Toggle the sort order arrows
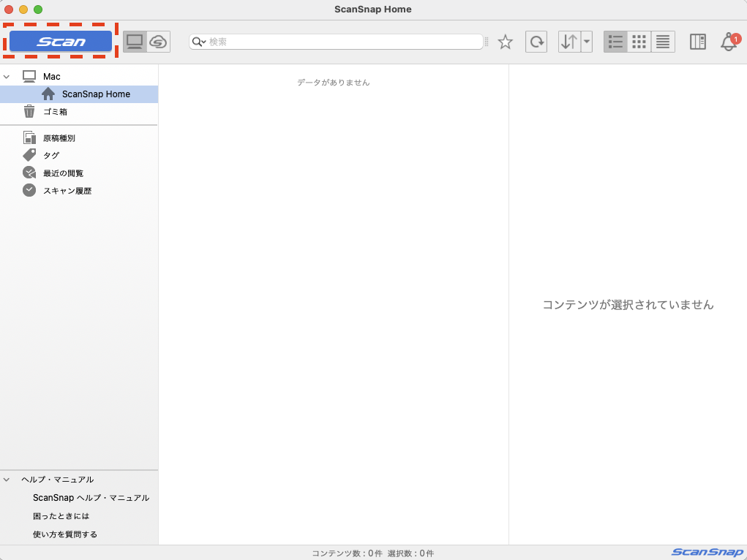 pyautogui.click(x=569, y=42)
